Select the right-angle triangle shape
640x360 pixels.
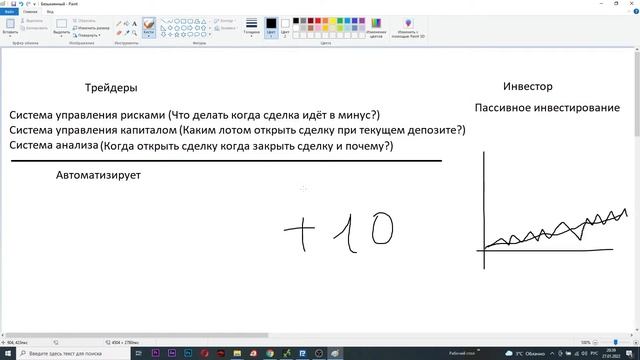point(163,28)
